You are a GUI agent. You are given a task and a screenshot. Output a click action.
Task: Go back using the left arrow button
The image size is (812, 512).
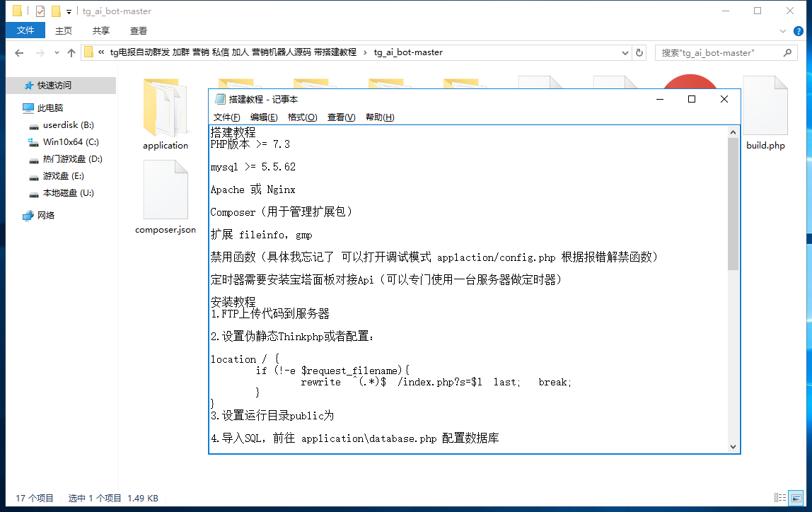point(19,53)
